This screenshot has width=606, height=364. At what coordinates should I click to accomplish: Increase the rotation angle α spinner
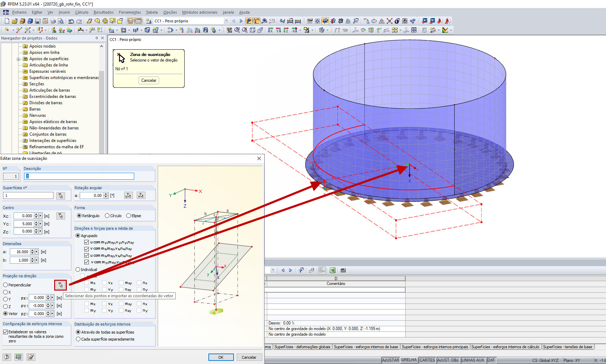tap(106, 194)
